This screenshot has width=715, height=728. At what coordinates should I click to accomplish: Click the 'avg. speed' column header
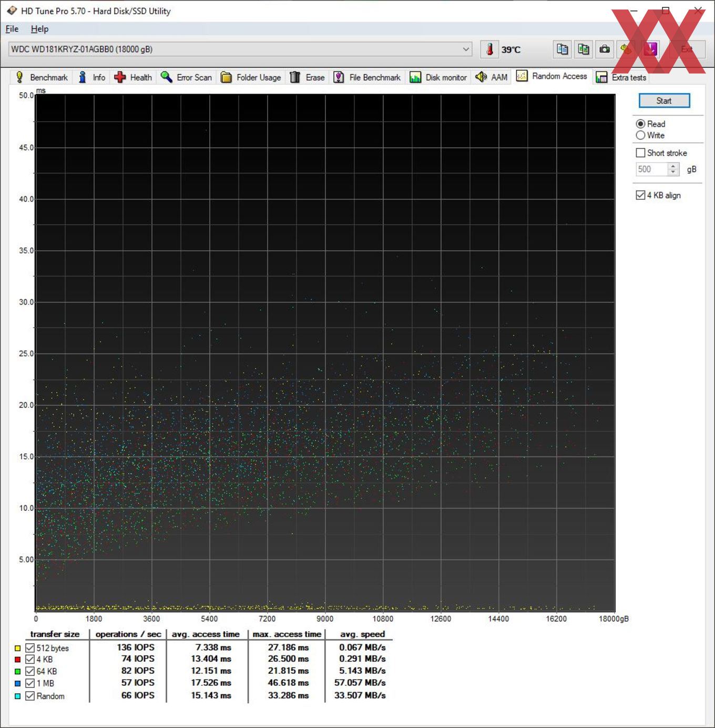coord(362,634)
